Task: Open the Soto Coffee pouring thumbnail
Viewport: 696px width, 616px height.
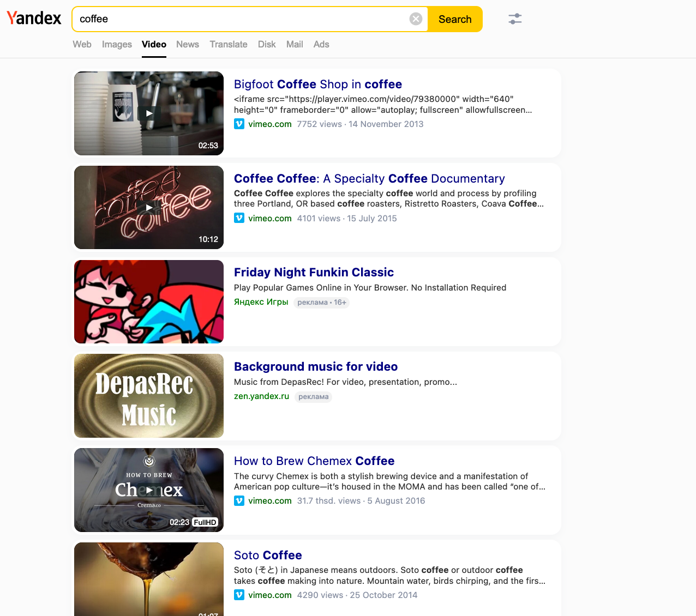Action: (149, 579)
